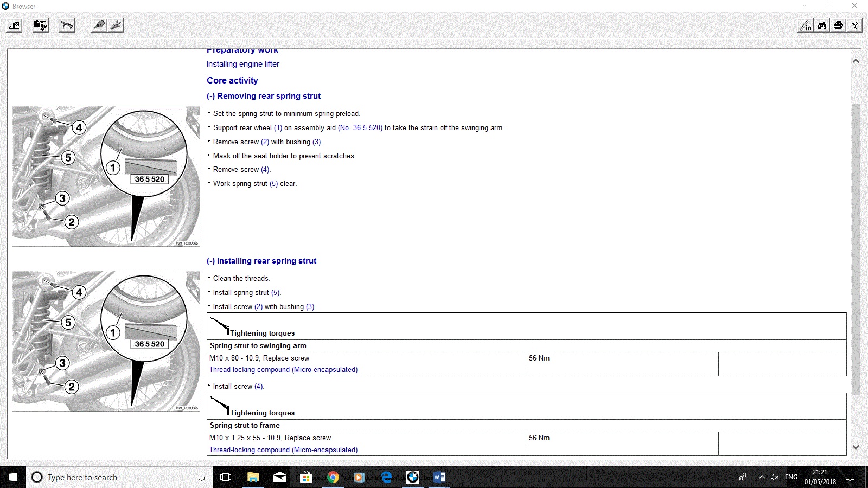
Task: Click 'Remove screw (2) with bushing (3).' step
Action: (x=267, y=142)
